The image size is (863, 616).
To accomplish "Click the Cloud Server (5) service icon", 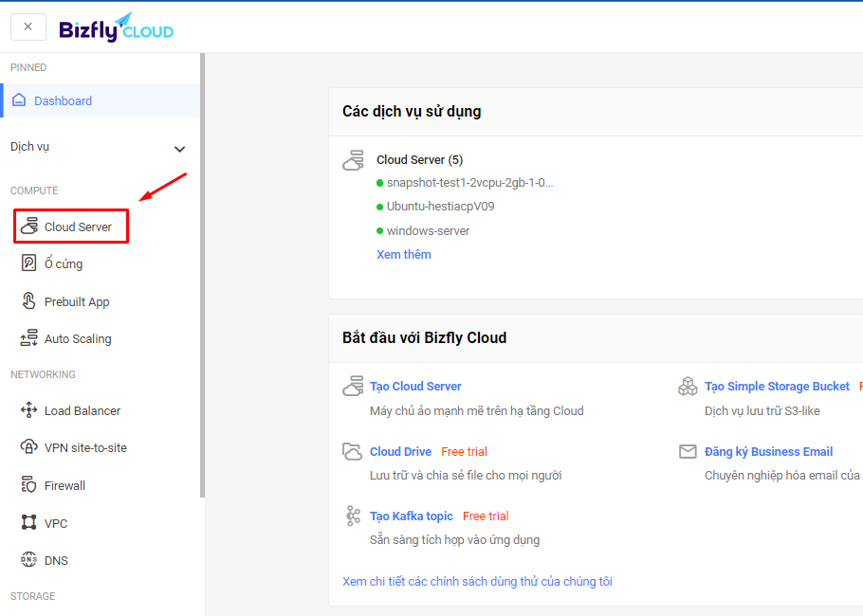I will (x=354, y=160).
